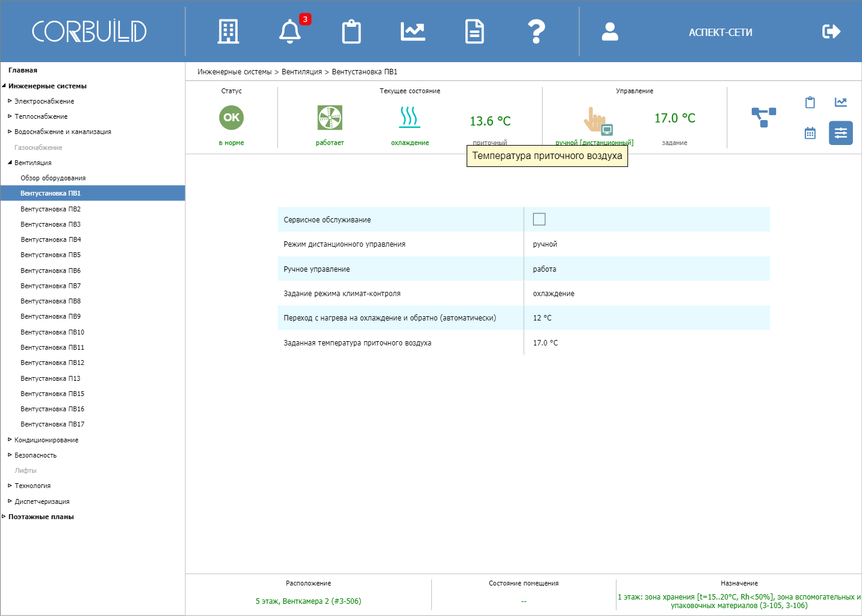This screenshot has width=862, height=616.
Task: Open the small trend chart icon
Action: pyautogui.click(x=841, y=102)
